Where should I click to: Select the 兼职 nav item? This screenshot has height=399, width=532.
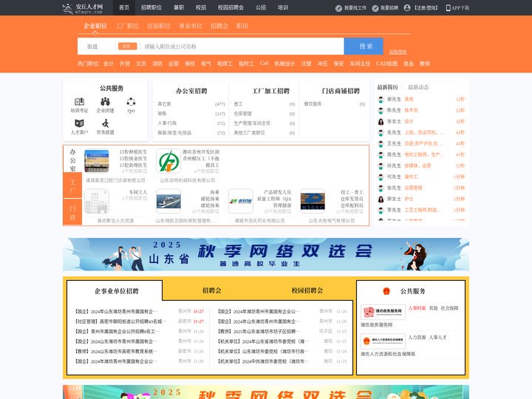tap(179, 7)
